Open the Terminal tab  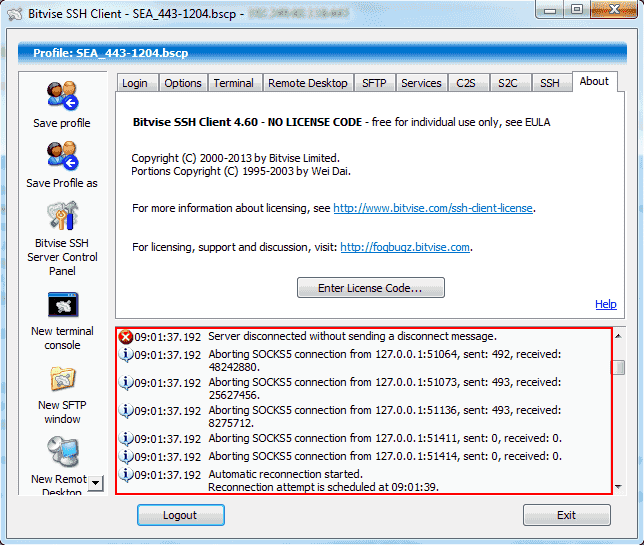pos(234,83)
